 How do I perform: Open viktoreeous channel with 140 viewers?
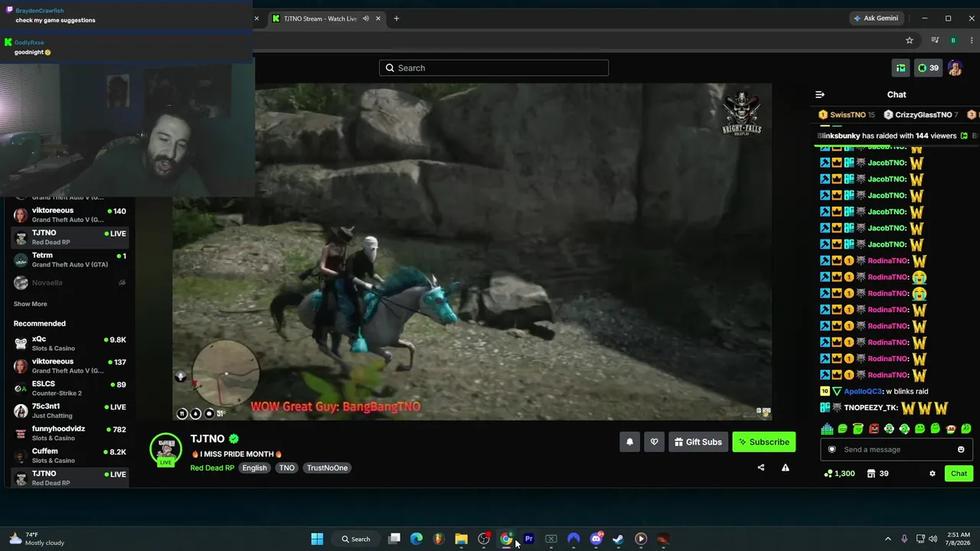pyautogui.click(x=70, y=214)
